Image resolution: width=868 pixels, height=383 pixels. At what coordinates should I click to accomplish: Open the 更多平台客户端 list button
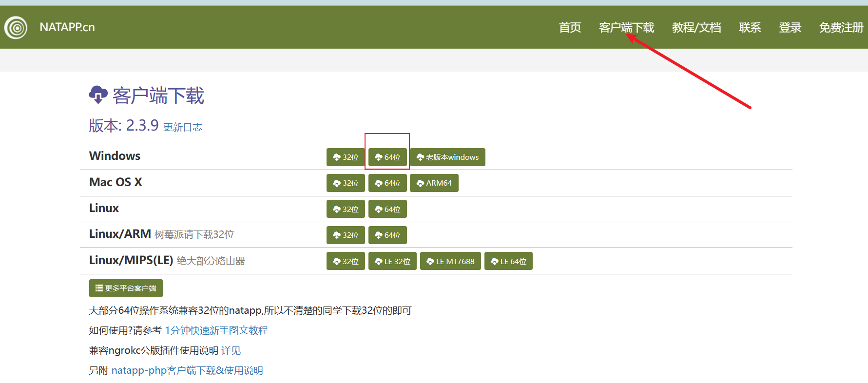[126, 288]
